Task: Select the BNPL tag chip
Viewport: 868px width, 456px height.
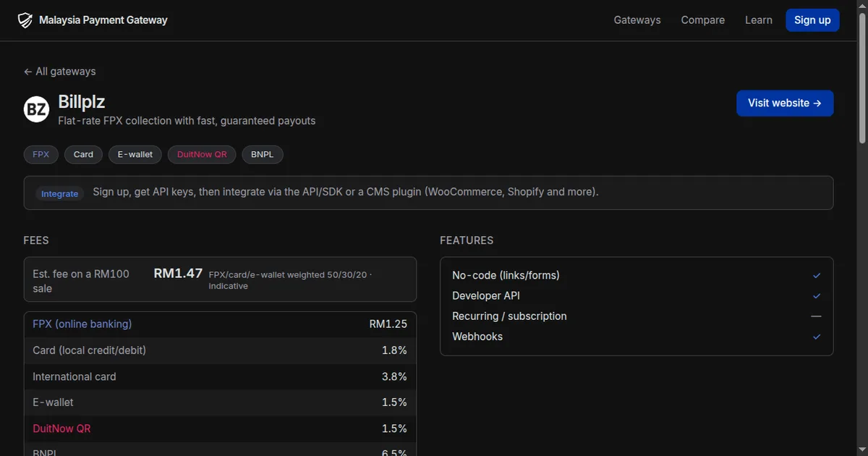Action: pyautogui.click(x=263, y=154)
